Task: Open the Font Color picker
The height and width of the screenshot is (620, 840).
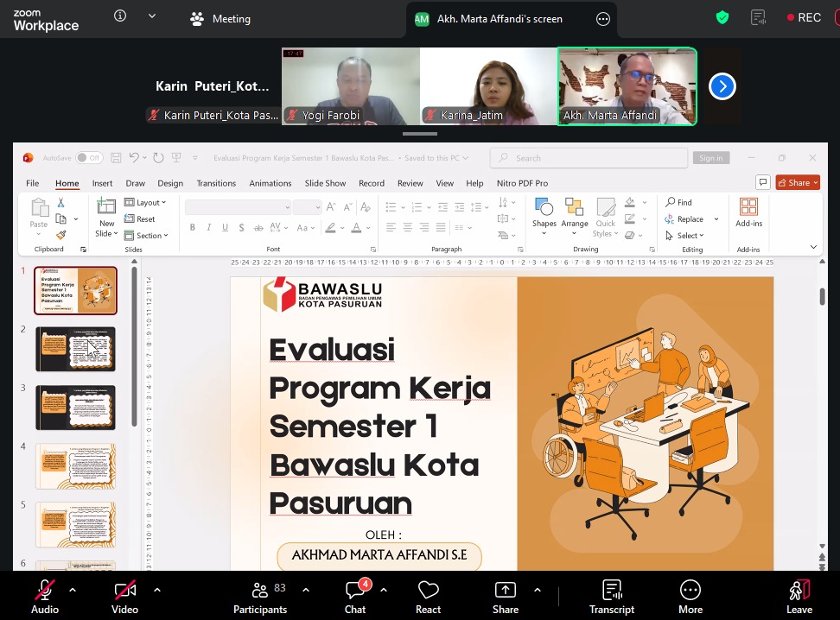Action: pyautogui.click(x=356, y=228)
